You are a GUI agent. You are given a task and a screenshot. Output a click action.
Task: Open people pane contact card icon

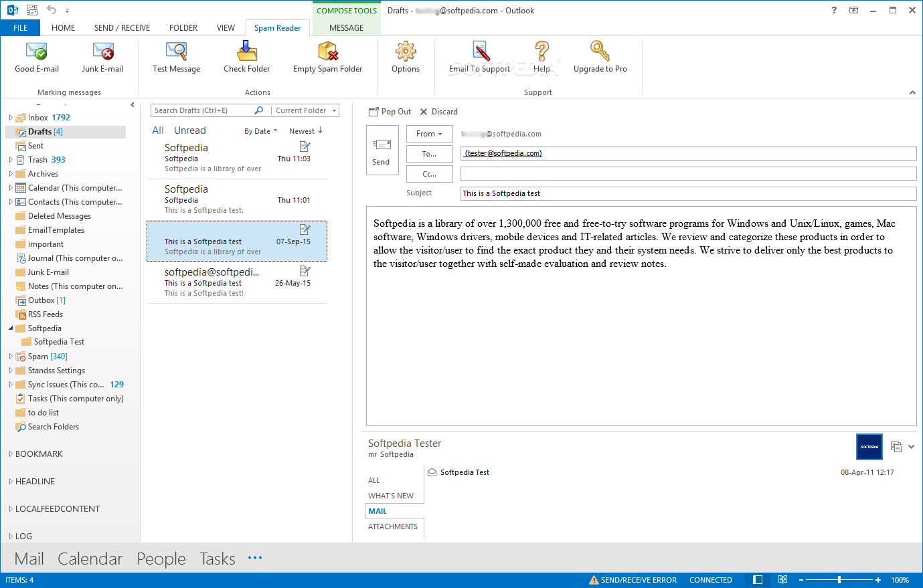[896, 446]
